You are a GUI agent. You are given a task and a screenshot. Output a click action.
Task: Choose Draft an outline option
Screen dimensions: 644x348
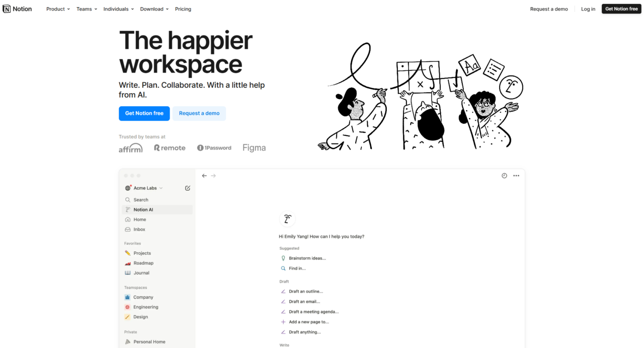pyautogui.click(x=306, y=292)
